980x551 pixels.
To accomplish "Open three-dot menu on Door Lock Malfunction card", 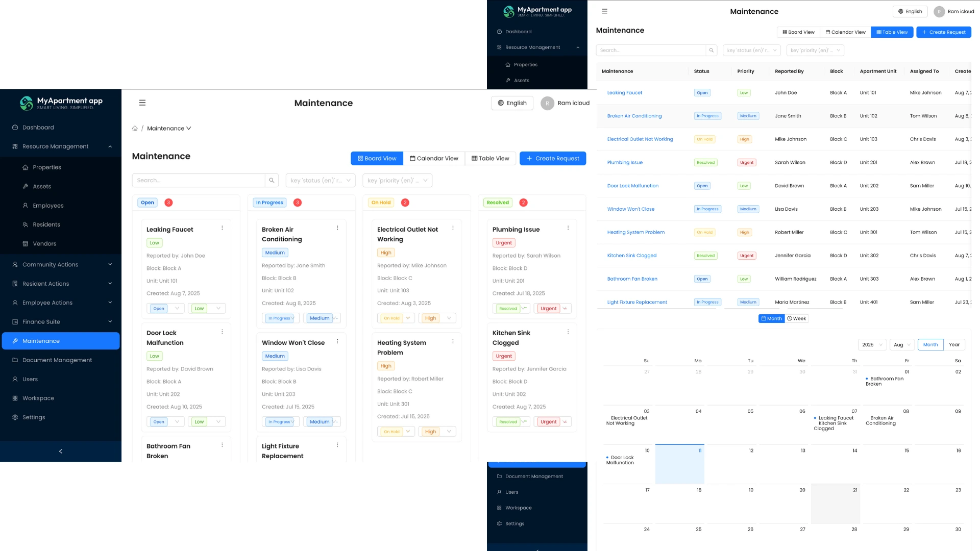I will (222, 332).
